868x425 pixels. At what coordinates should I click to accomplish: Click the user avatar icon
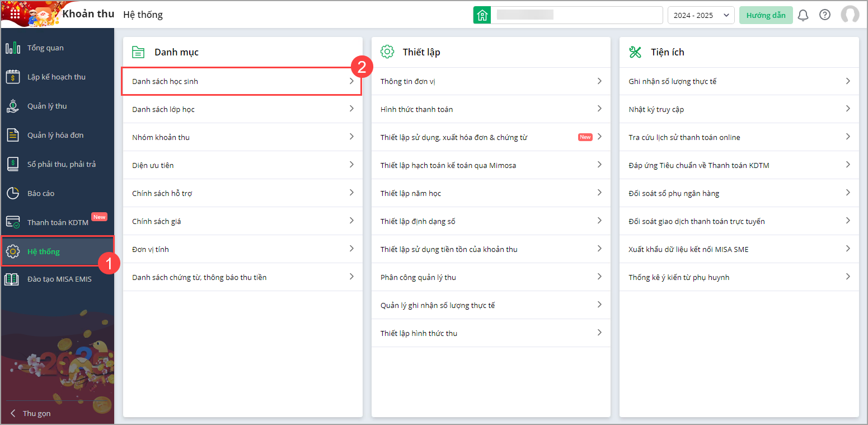pyautogui.click(x=850, y=15)
